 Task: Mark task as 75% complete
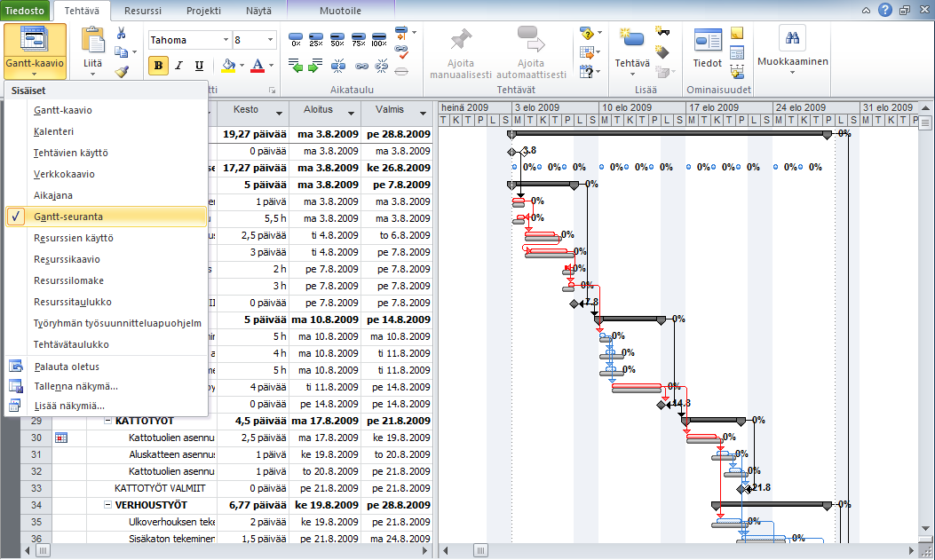(x=358, y=40)
